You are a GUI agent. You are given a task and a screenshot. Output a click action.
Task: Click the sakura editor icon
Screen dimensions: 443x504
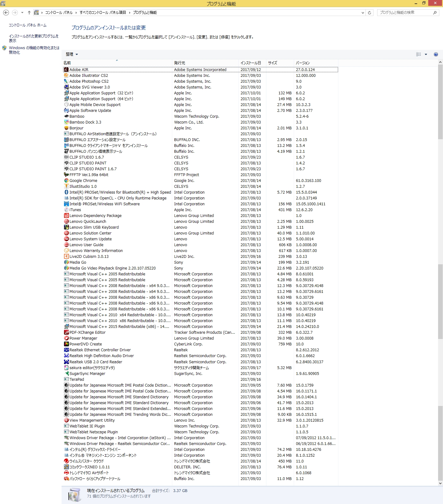66,368
